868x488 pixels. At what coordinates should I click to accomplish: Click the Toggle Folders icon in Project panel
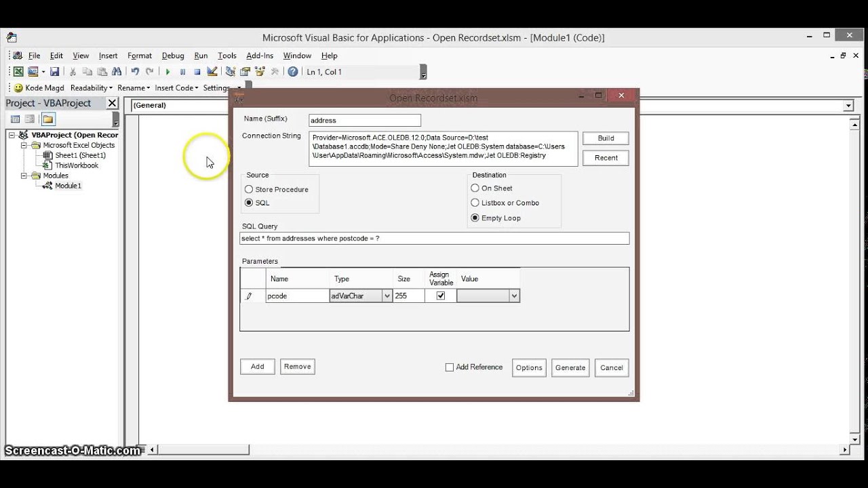coord(48,119)
